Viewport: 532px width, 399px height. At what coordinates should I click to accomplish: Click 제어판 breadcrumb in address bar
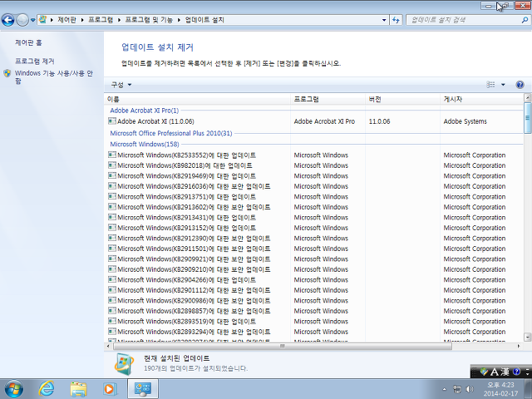click(66, 20)
